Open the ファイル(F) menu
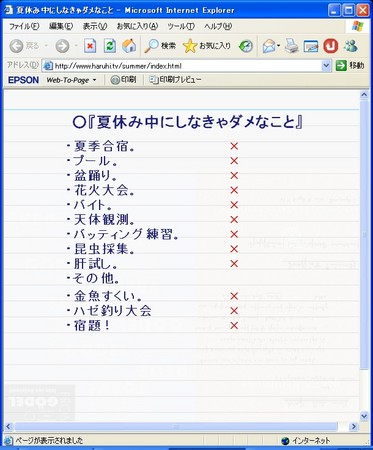Screen dimensions: 373x450 (x=24, y=26)
